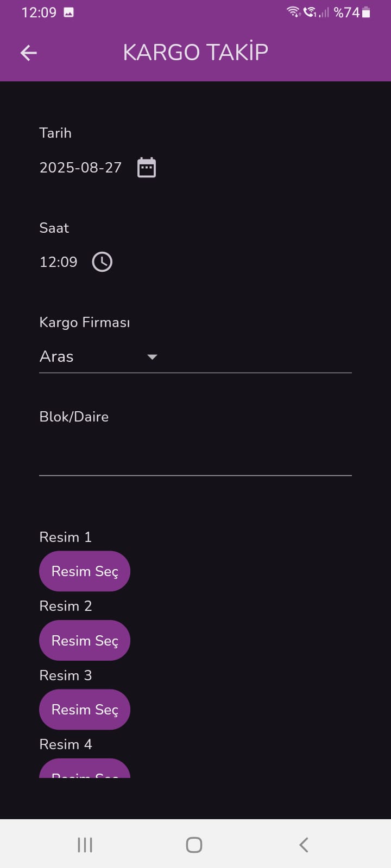Tap the image notification icon in status bar
The height and width of the screenshot is (868, 391).
[x=69, y=12]
